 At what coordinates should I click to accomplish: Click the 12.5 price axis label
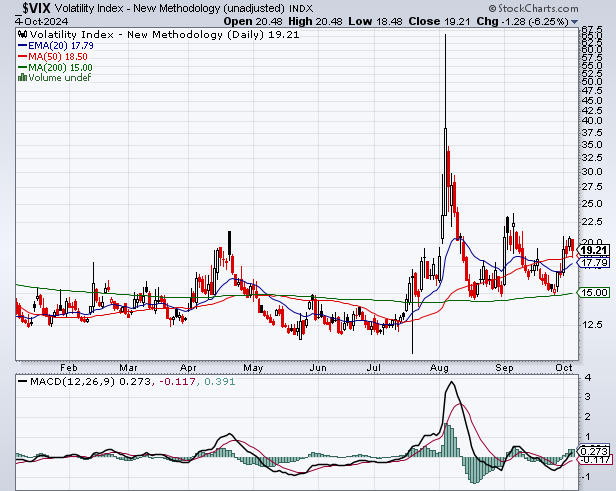(x=592, y=324)
